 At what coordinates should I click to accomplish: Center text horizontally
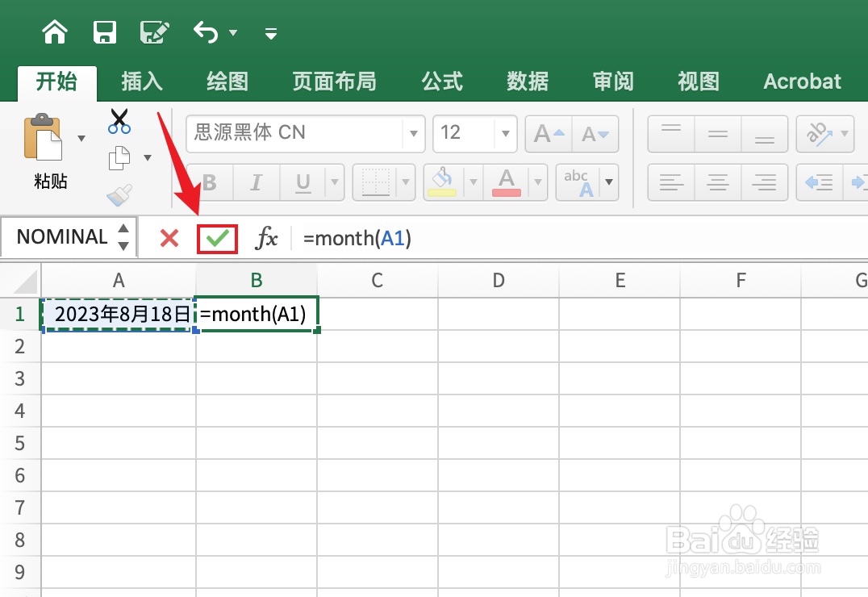click(717, 182)
